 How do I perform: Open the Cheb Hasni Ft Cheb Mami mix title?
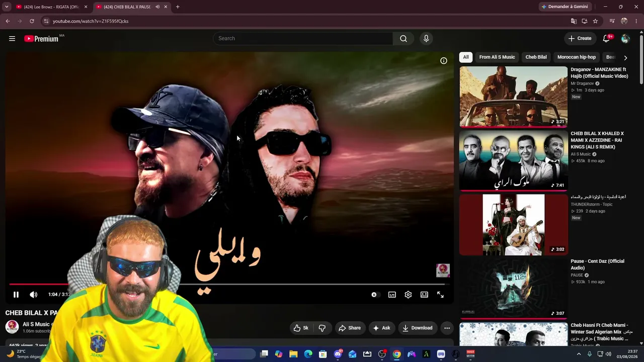click(x=601, y=332)
